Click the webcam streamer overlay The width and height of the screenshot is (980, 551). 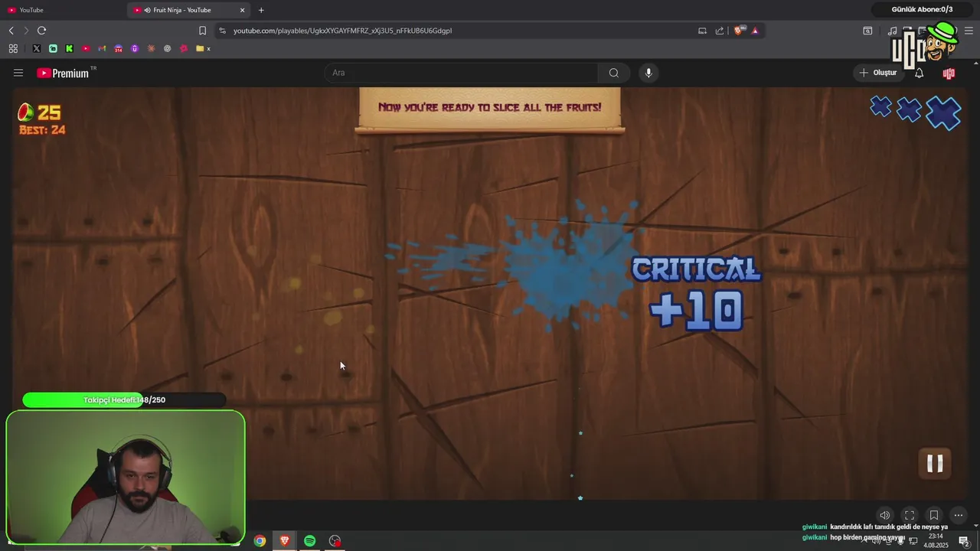coord(126,478)
